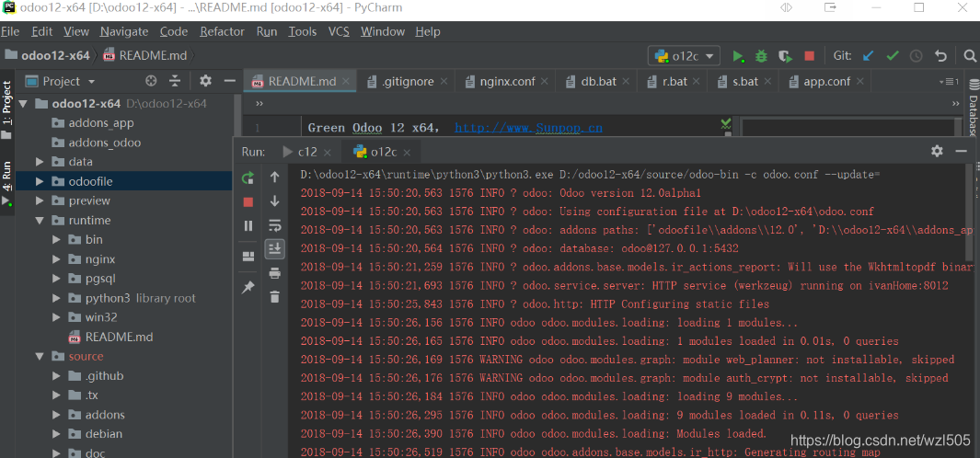Expand the pgsql folder

(x=57, y=279)
